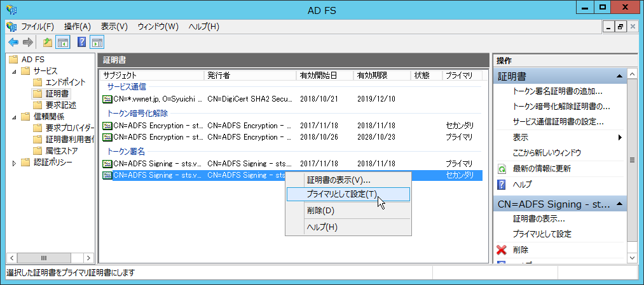Sort by プライマリ column header
Viewport: 644px width, 285px height.
[x=462, y=76]
